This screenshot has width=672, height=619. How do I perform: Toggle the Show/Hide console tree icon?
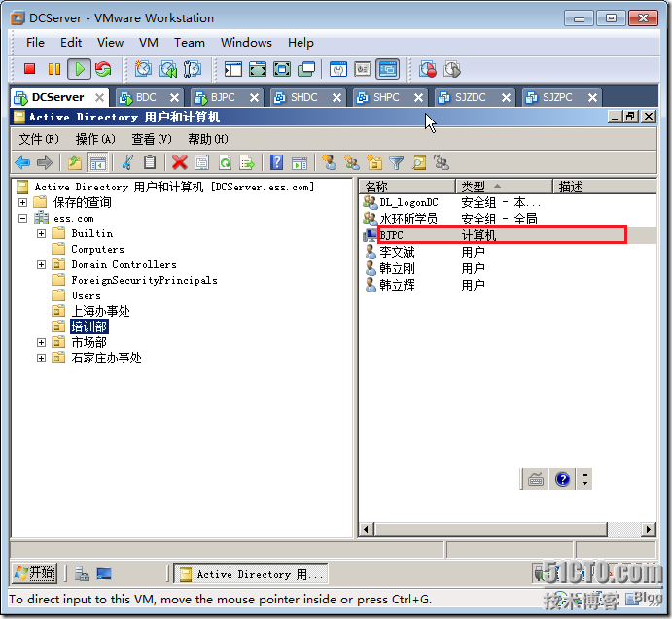point(97,162)
